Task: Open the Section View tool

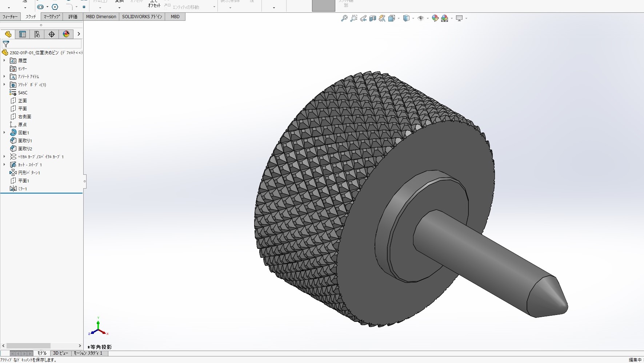Action: [x=372, y=18]
